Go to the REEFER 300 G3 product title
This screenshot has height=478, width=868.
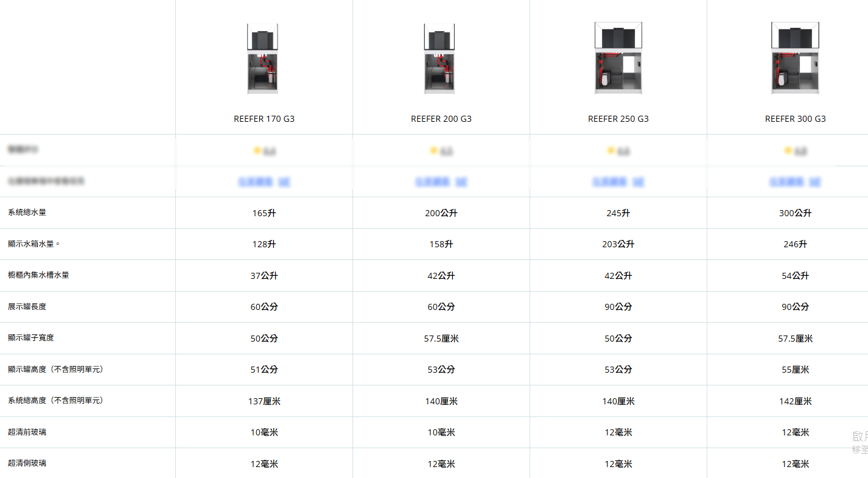795,119
